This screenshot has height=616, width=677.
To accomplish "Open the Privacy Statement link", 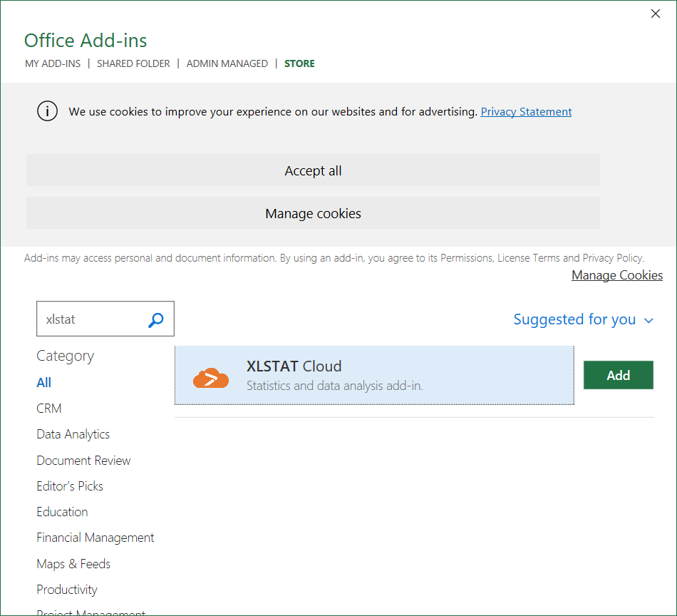I will tap(526, 111).
